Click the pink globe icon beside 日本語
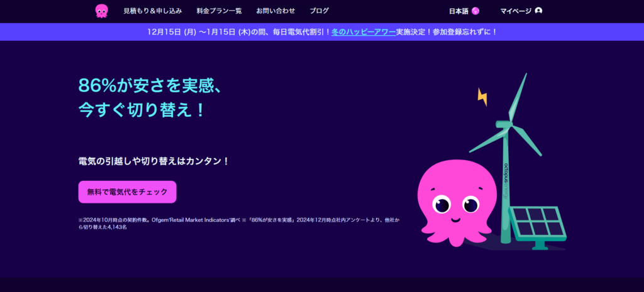This screenshot has width=644, height=292. pos(475,11)
